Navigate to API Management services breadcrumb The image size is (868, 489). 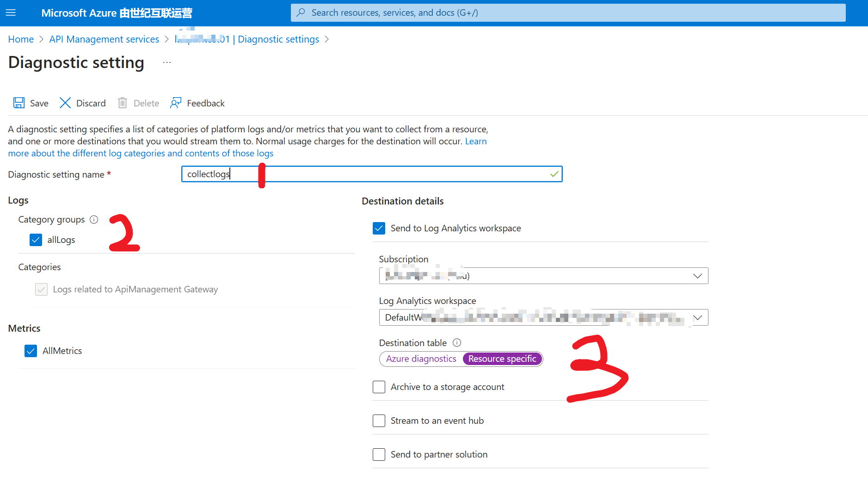point(104,39)
